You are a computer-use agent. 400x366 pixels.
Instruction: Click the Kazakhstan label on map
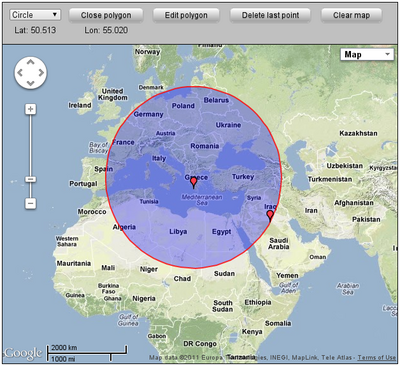[358, 133]
